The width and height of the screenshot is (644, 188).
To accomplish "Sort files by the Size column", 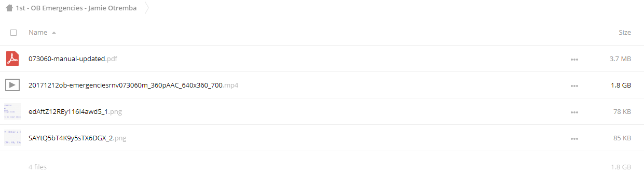I will 625,32.
